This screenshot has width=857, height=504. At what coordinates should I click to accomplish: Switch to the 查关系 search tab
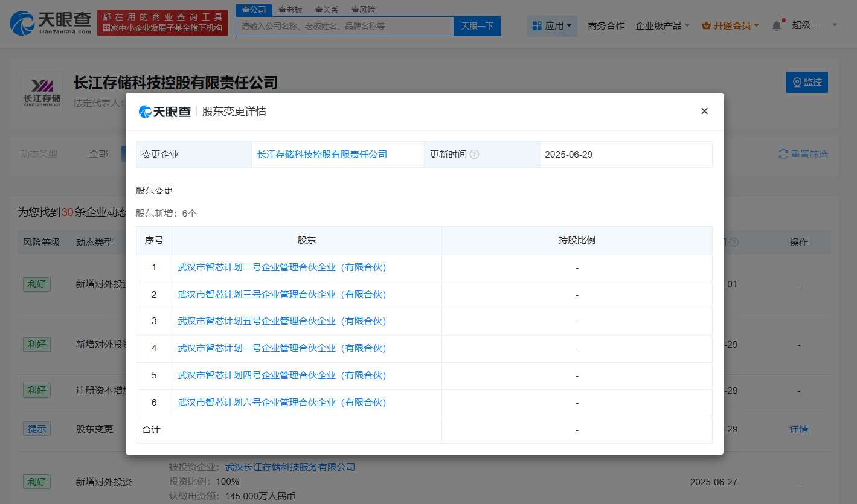click(x=327, y=10)
